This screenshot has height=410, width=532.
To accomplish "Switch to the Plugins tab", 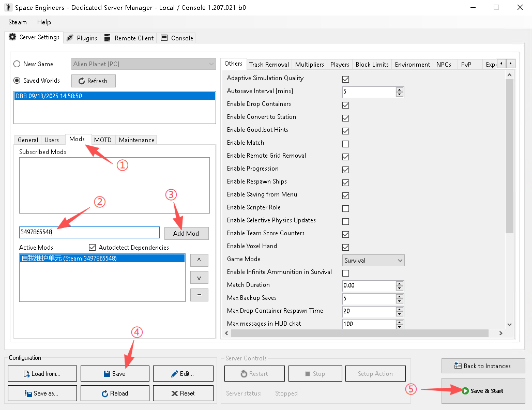I will pos(82,38).
